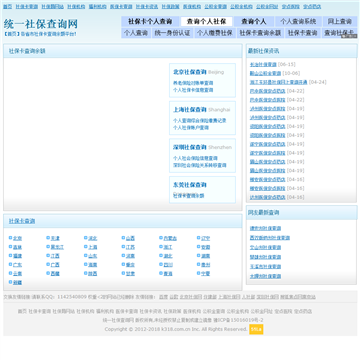This screenshot has height=360, width=360.
Task: Click the 统一社保查询网 site logo
Action: (x=41, y=24)
